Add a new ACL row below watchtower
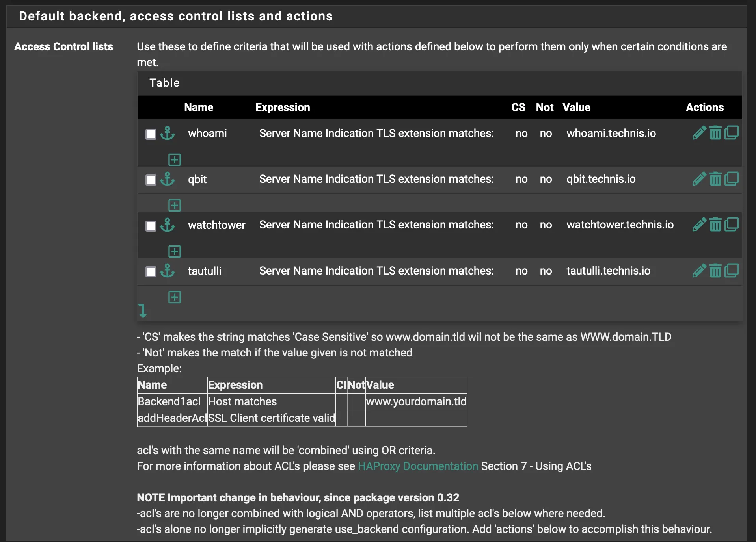Viewport: 756px width, 542px height. pyautogui.click(x=174, y=251)
